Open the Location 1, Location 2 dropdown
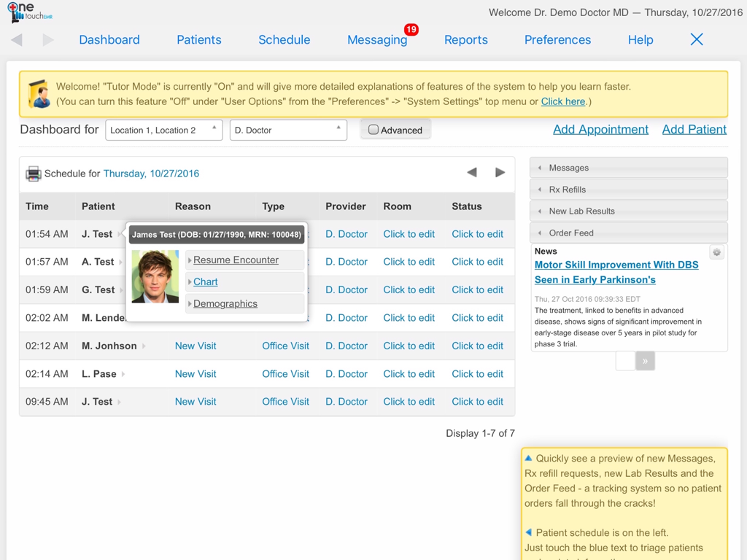Image resolution: width=747 pixels, height=560 pixels. 163,130
